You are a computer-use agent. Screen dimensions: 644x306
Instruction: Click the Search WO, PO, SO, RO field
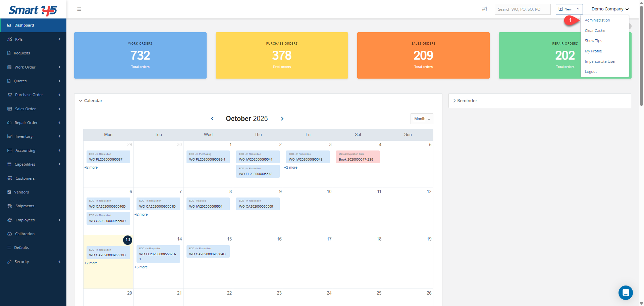click(x=522, y=9)
